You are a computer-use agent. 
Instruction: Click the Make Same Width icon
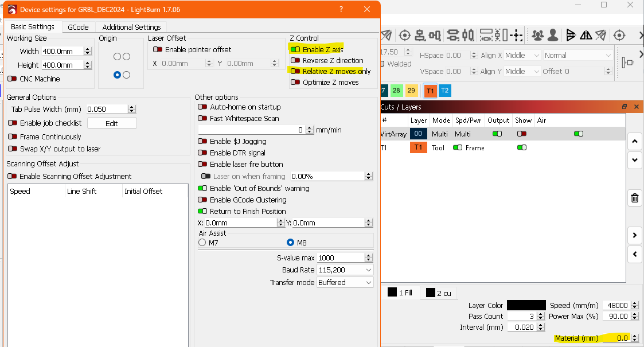[486, 36]
